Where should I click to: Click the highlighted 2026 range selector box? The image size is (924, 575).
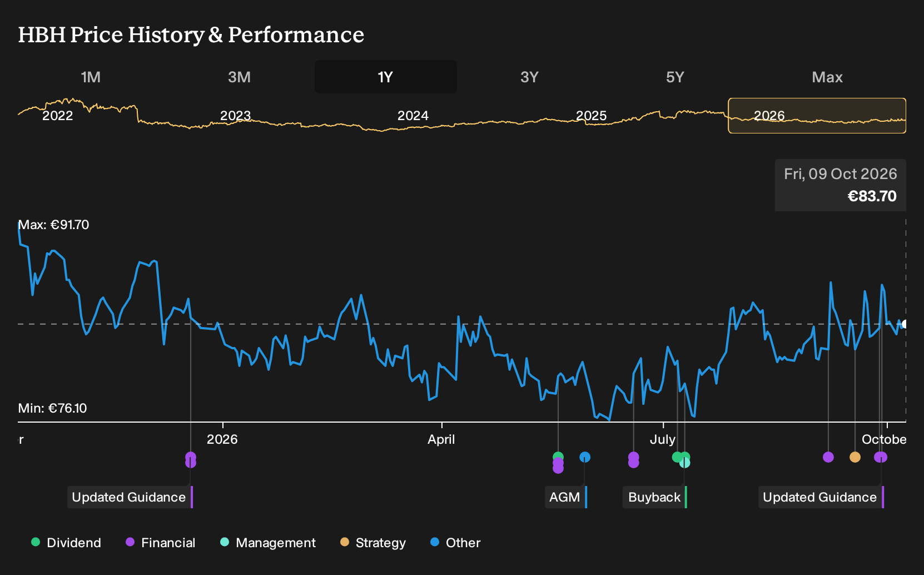(817, 116)
